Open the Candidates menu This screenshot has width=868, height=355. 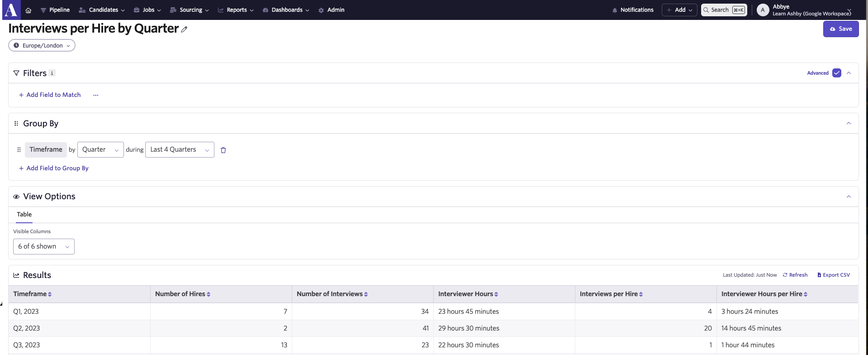pos(101,10)
